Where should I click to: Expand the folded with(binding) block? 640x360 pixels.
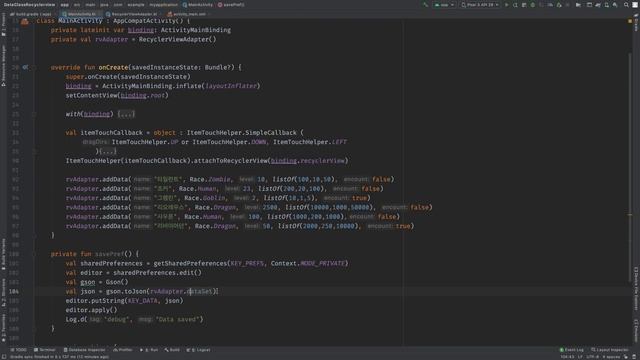click(126, 114)
